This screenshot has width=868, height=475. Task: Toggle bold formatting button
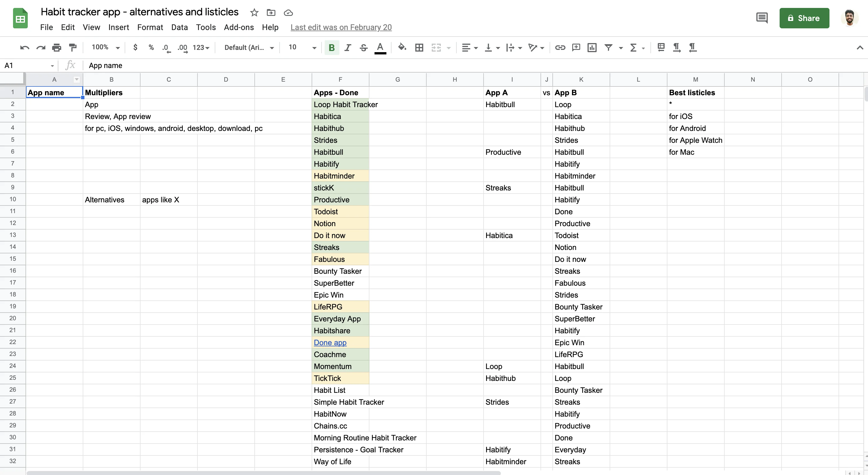331,48
